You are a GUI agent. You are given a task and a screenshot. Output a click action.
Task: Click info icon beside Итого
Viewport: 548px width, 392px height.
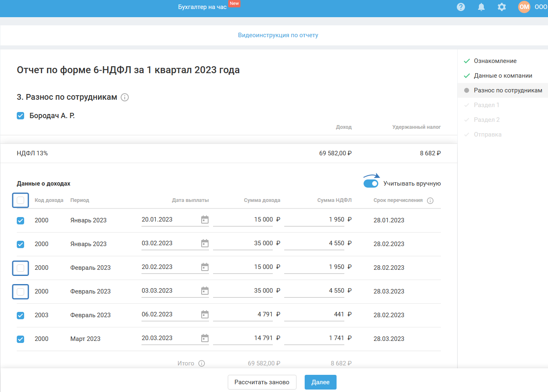(x=202, y=363)
